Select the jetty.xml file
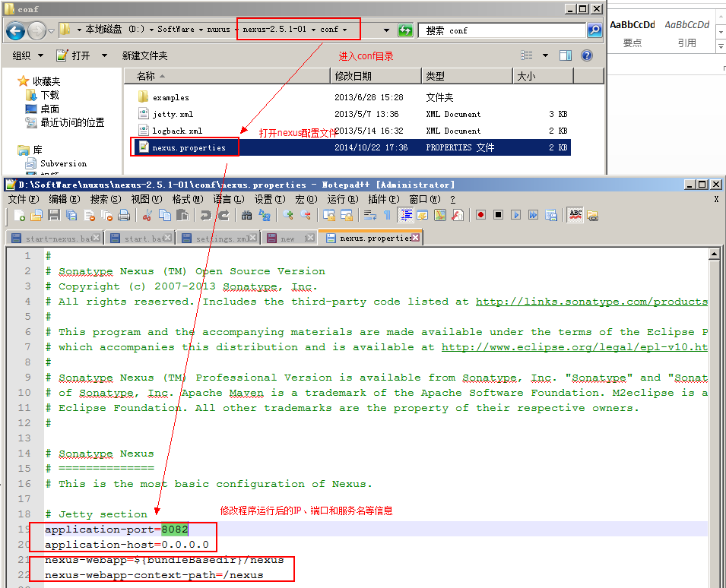 coord(173,114)
